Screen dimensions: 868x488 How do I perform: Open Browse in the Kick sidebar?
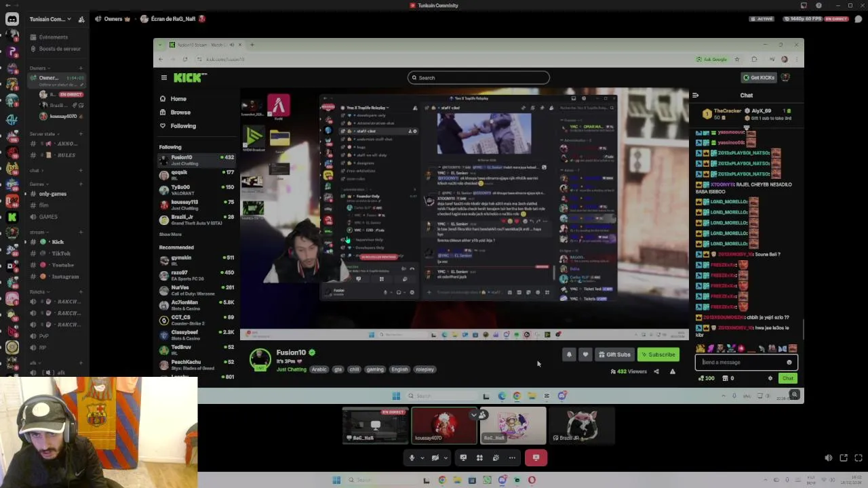[180, 113]
